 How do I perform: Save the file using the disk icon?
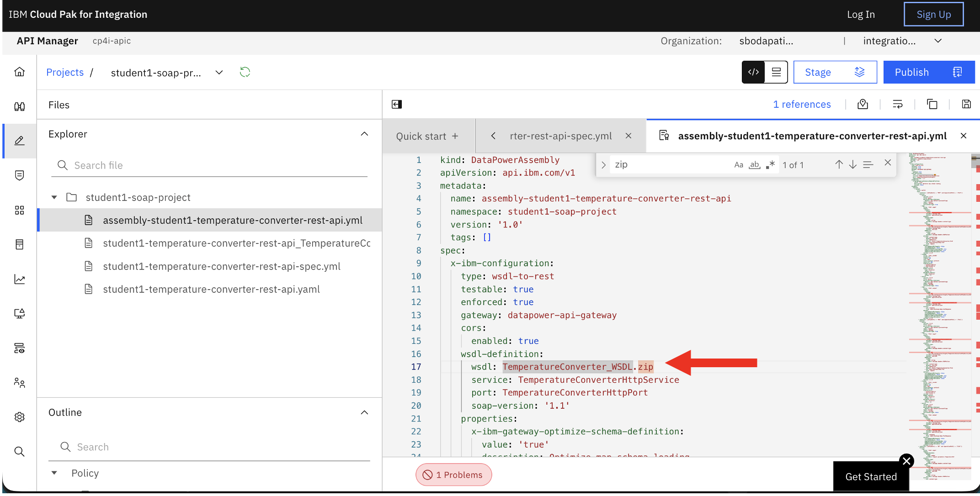[966, 105]
